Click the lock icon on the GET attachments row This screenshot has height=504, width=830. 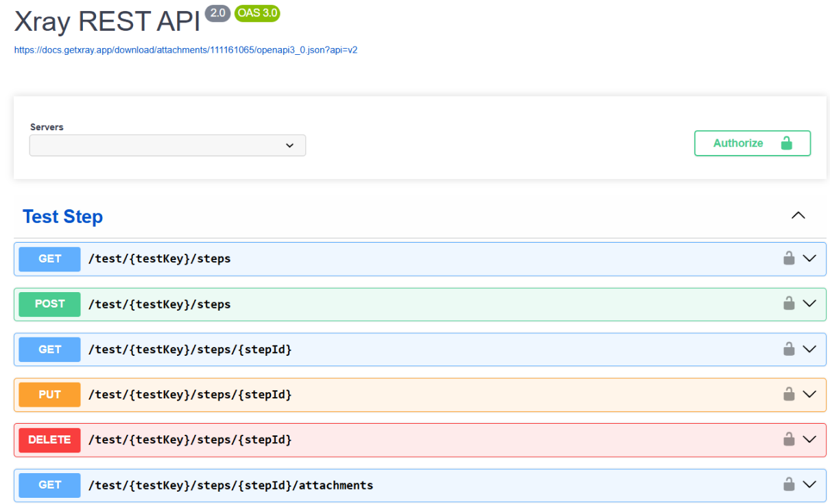[x=789, y=484]
